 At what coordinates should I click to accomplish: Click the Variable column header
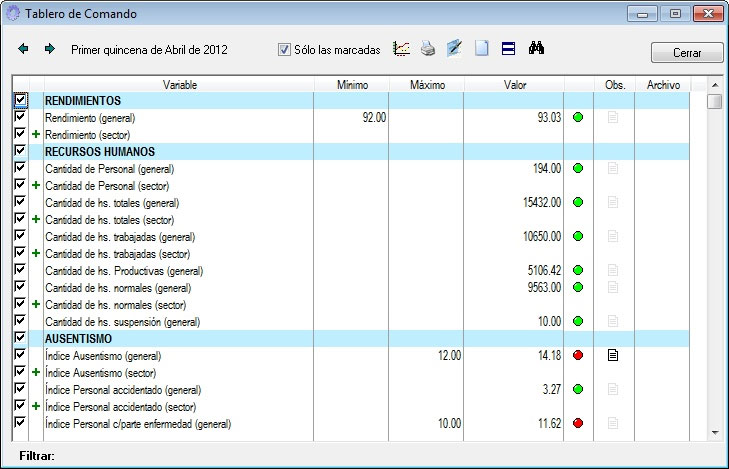(x=179, y=85)
